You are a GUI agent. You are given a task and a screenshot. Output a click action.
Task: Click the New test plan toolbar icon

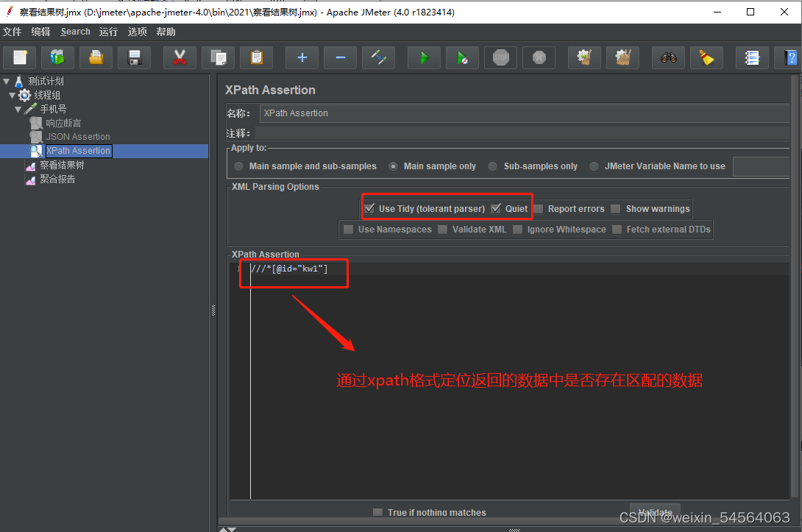click(x=20, y=57)
